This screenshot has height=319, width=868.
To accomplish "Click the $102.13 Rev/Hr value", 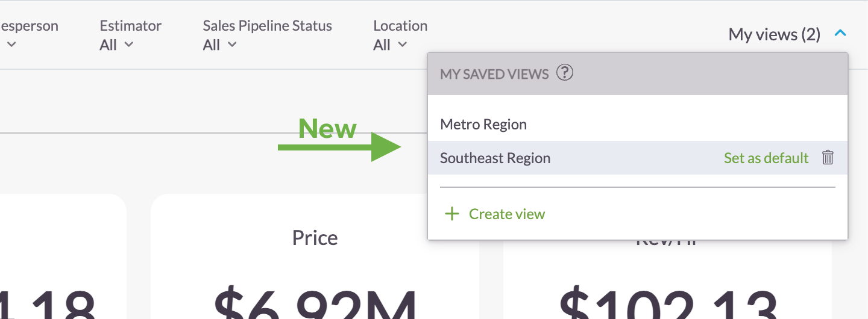I will coord(667,304).
